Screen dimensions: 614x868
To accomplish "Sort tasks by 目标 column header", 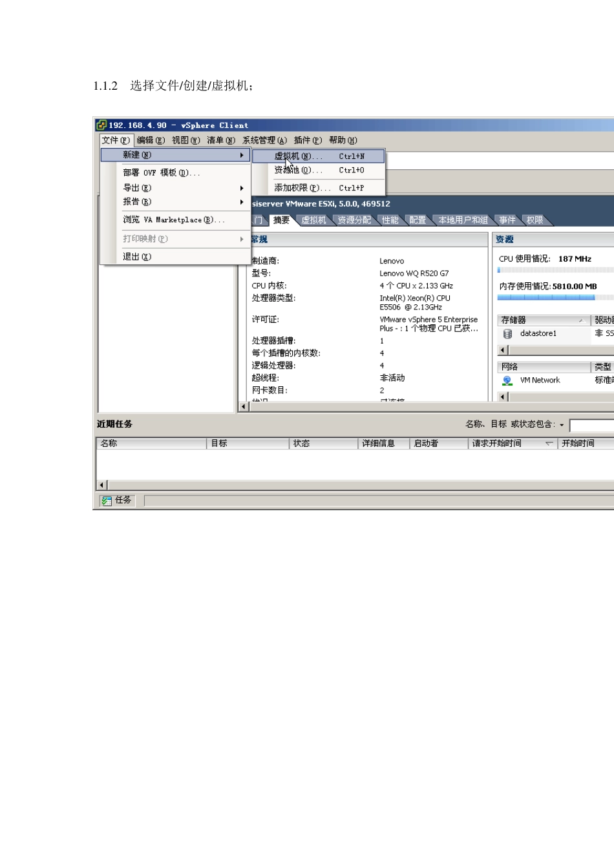I will click(x=248, y=444).
